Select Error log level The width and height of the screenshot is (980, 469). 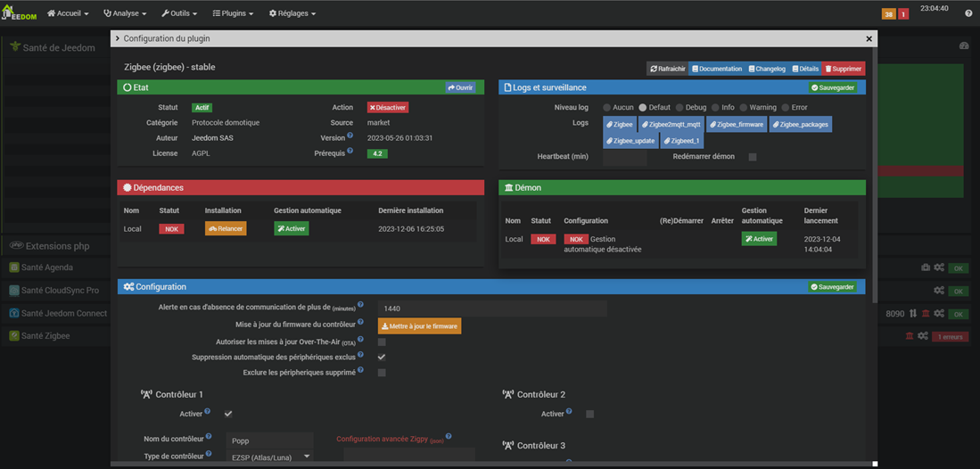786,108
